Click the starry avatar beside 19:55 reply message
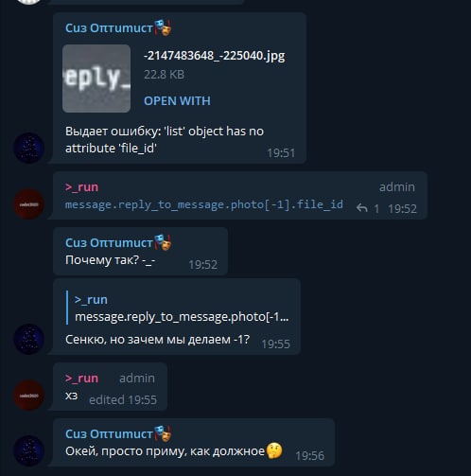This screenshot has width=471, height=476. tap(29, 339)
